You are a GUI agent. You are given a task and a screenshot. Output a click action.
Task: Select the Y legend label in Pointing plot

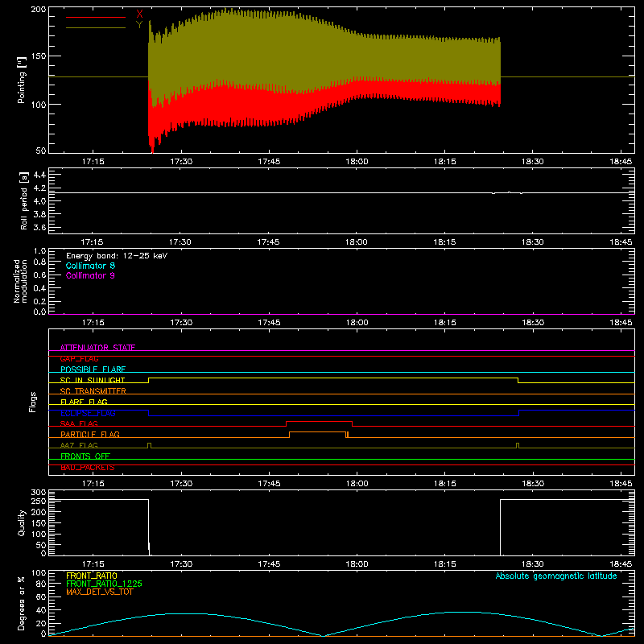click(x=139, y=25)
